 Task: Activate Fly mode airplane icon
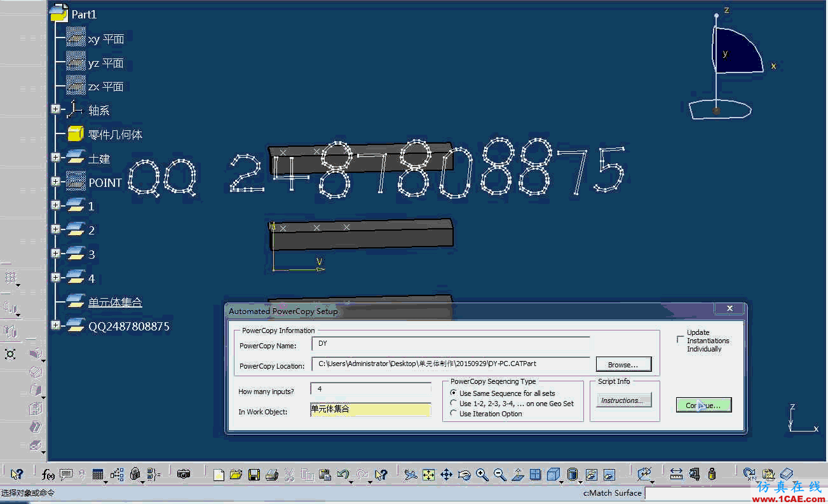411,474
